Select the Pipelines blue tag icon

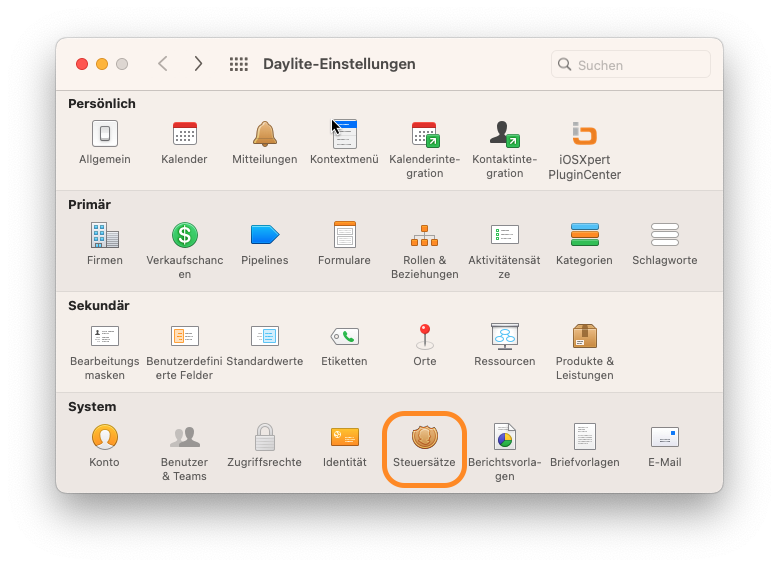point(265,235)
